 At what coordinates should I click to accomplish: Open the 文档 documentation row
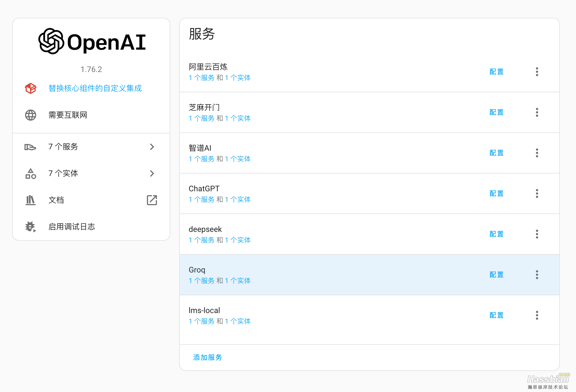pos(91,200)
